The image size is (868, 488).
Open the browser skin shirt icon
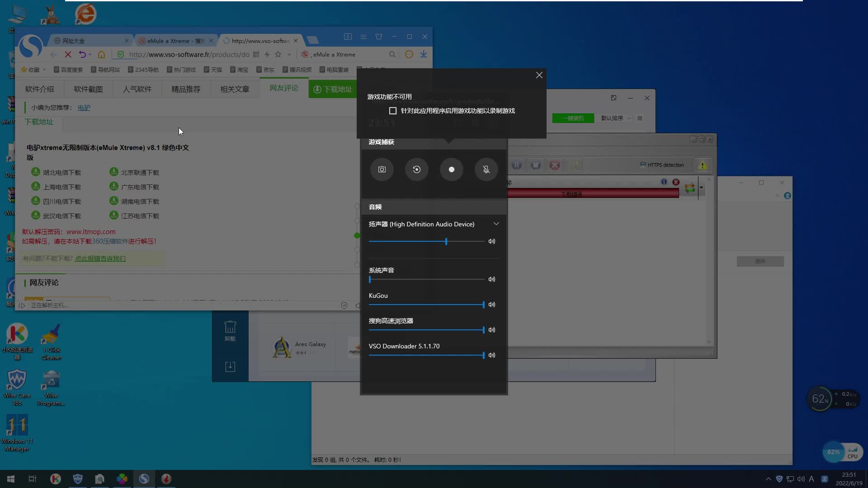click(x=379, y=37)
